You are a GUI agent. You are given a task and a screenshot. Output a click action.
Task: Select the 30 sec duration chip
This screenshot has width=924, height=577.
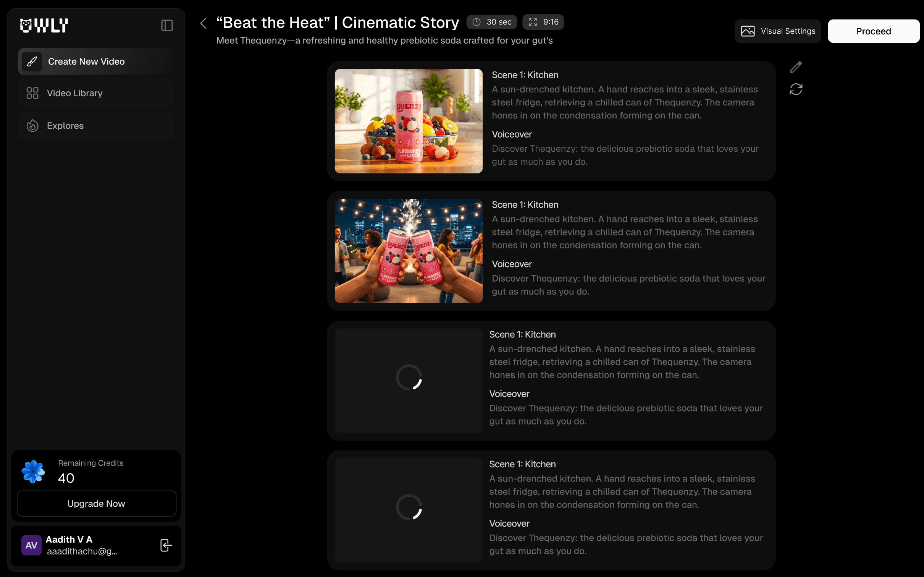(x=491, y=22)
